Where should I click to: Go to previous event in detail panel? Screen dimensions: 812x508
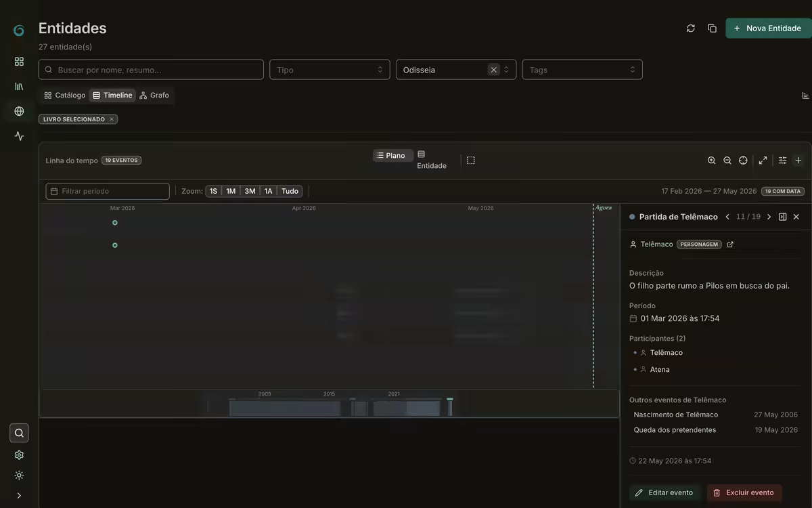727,217
